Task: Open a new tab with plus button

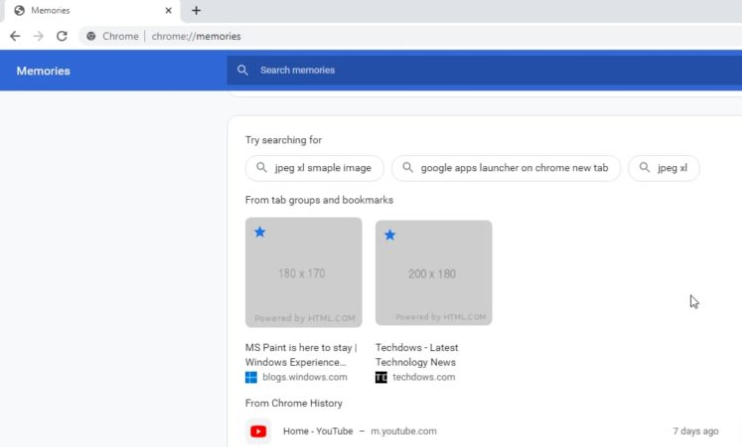Action: click(196, 11)
